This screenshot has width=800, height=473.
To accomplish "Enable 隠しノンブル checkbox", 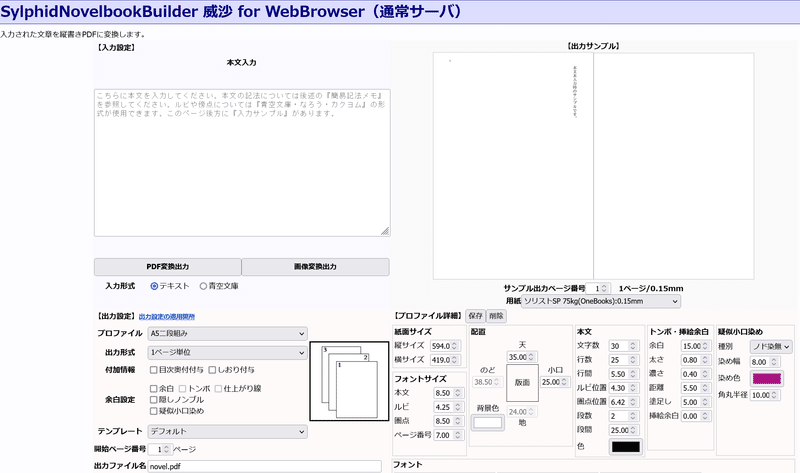I will coord(154,400).
